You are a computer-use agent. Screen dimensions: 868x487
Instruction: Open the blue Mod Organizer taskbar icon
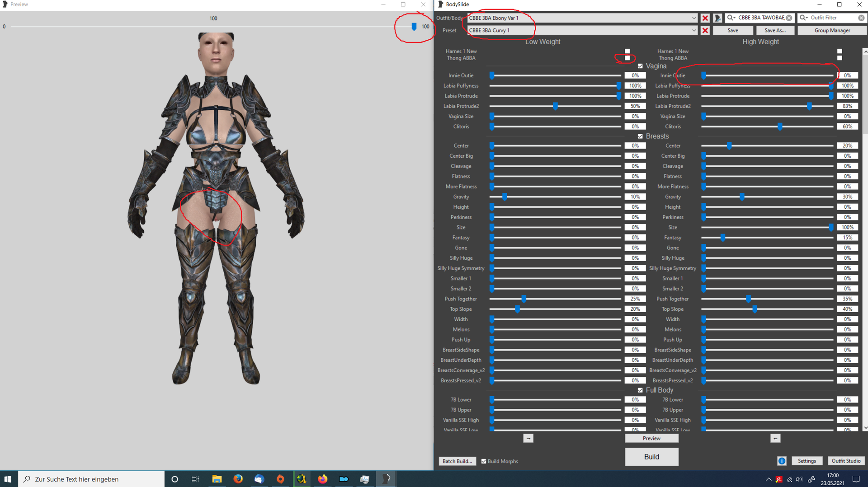click(x=344, y=479)
